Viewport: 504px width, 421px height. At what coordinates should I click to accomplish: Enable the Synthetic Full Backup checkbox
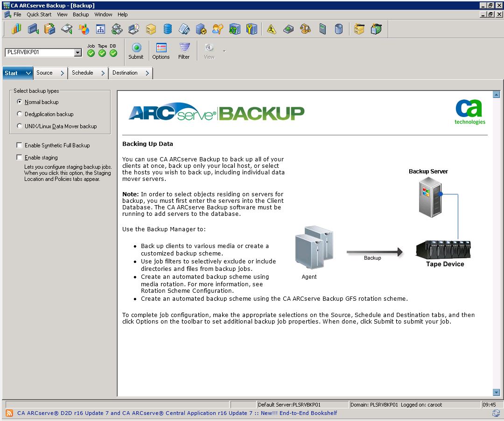coord(20,145)
